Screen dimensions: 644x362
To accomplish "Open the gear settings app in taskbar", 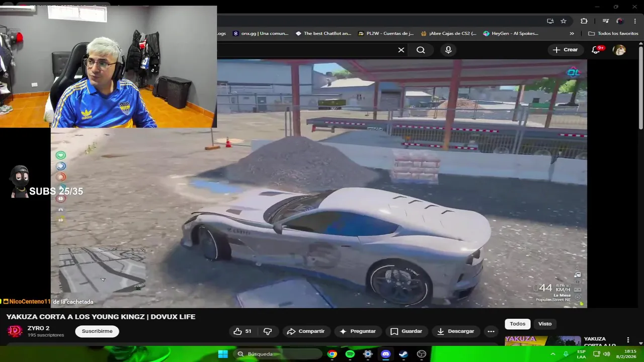I will 368,354.
